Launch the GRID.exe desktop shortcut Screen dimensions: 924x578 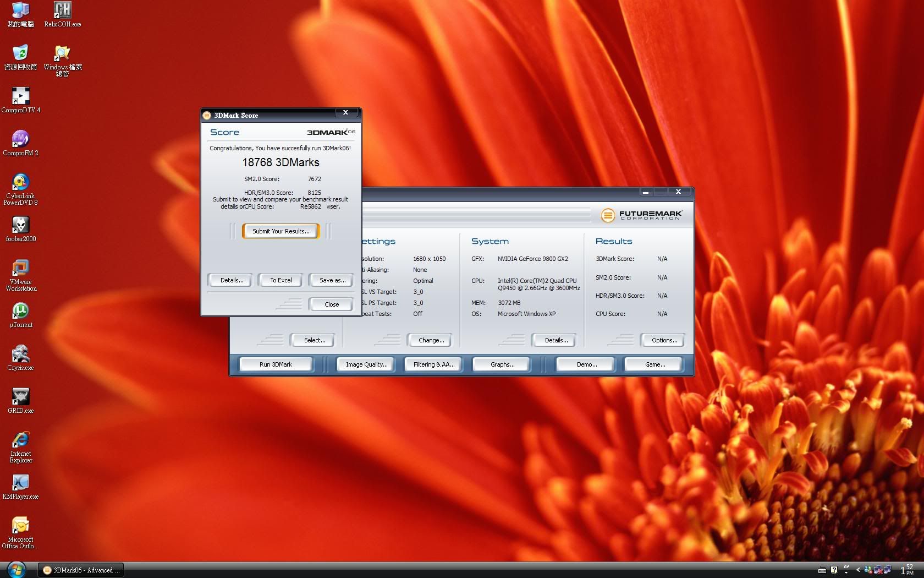point(20,401)
